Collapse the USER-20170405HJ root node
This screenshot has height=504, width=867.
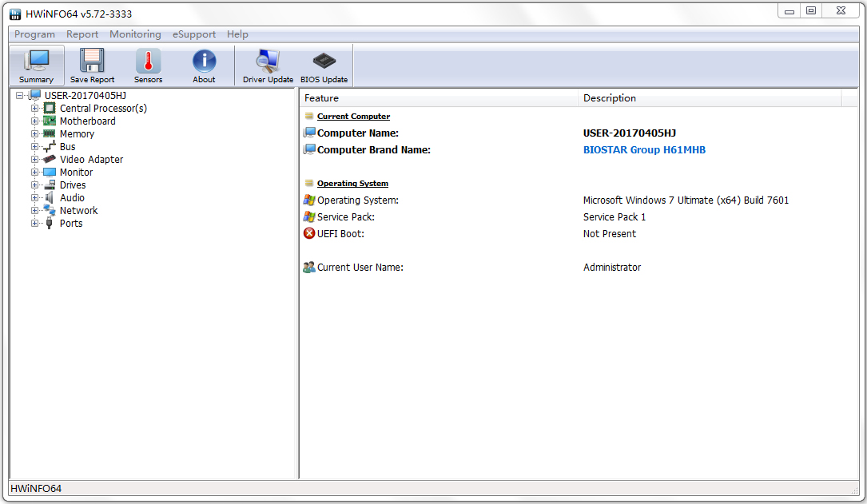point(19,96)
